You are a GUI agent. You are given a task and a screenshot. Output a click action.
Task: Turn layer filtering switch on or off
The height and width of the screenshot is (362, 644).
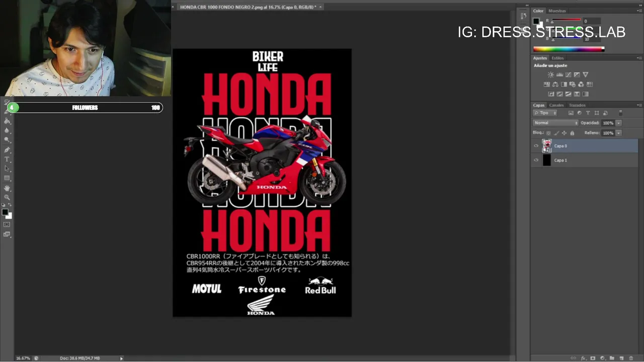620,114
